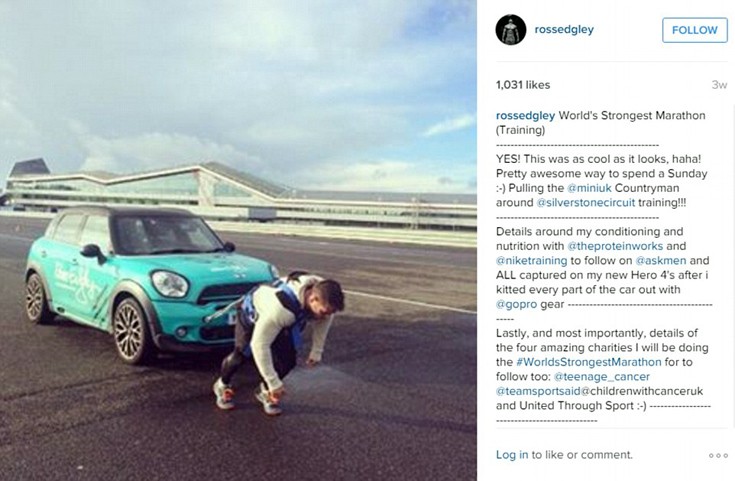Viewport: 735px width, 481px height.
Task: Open the rossedgley username in the header
Action: point(564,30)
